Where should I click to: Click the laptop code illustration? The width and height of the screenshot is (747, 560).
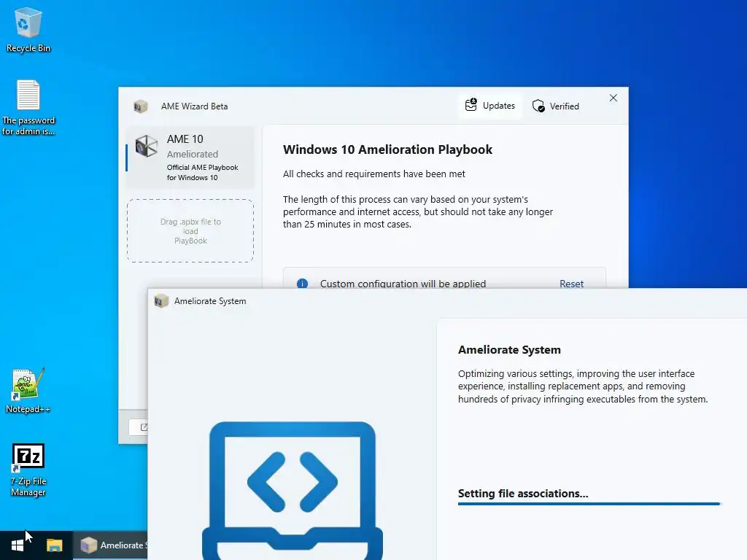[x=293, y=491]
